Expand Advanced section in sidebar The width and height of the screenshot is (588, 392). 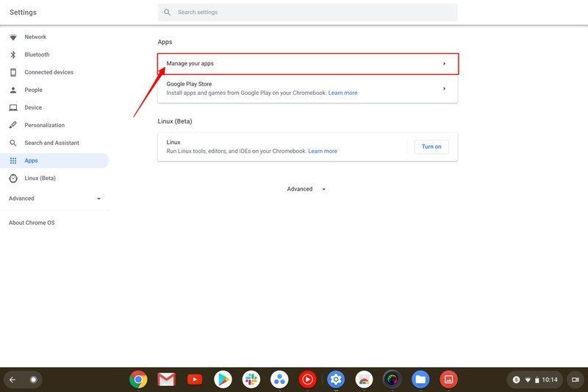point(54,199)
